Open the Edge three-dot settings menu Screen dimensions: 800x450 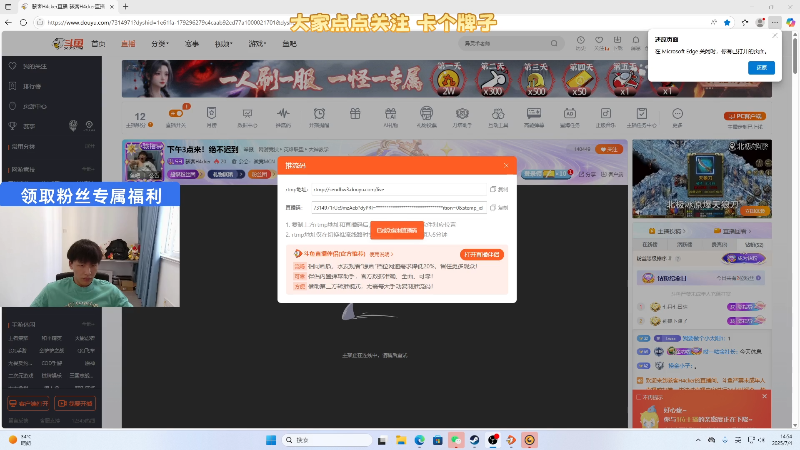pos(775,22)
